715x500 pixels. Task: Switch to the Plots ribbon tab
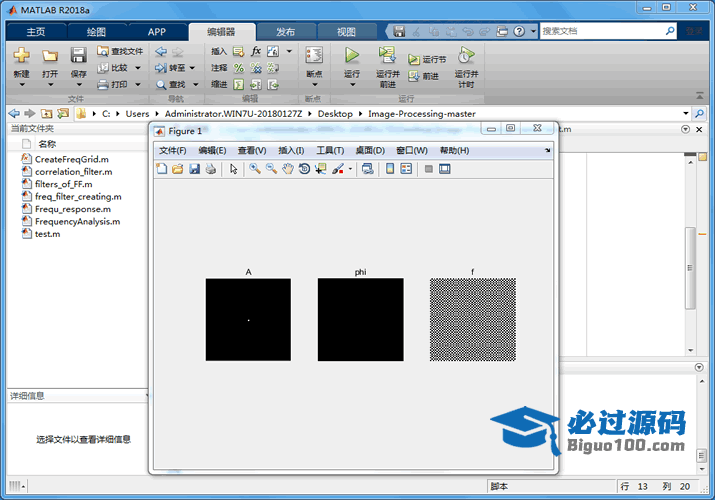click(x=96, y=32)
